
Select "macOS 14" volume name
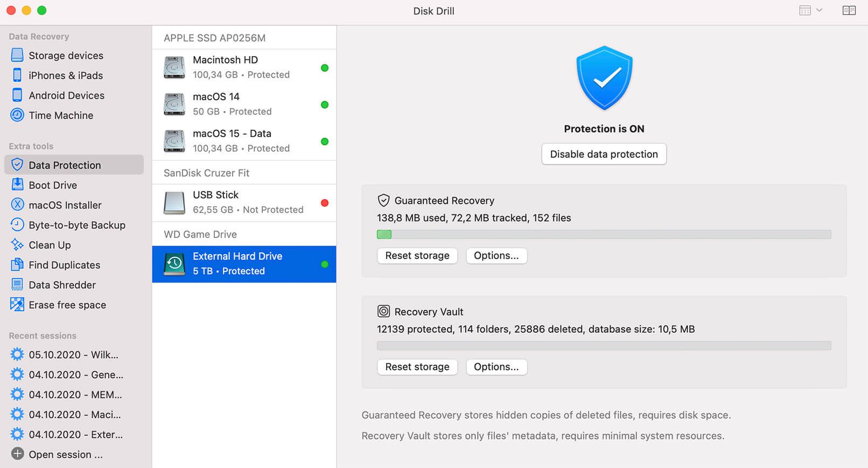click(x=216, y=96)
